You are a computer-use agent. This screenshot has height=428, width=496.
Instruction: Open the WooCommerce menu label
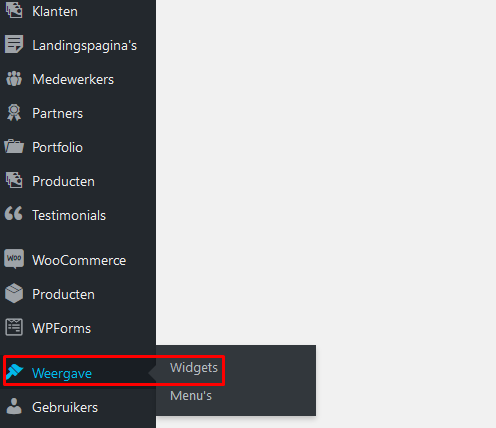(x=79, y=260)
